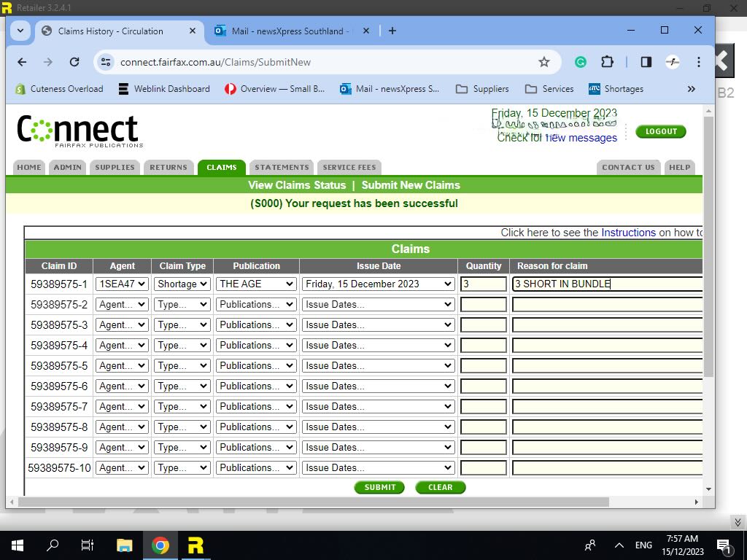The width and height of the screenshot is (747, 560).
Task: Click the Instructions link
Action: [628, 233]
